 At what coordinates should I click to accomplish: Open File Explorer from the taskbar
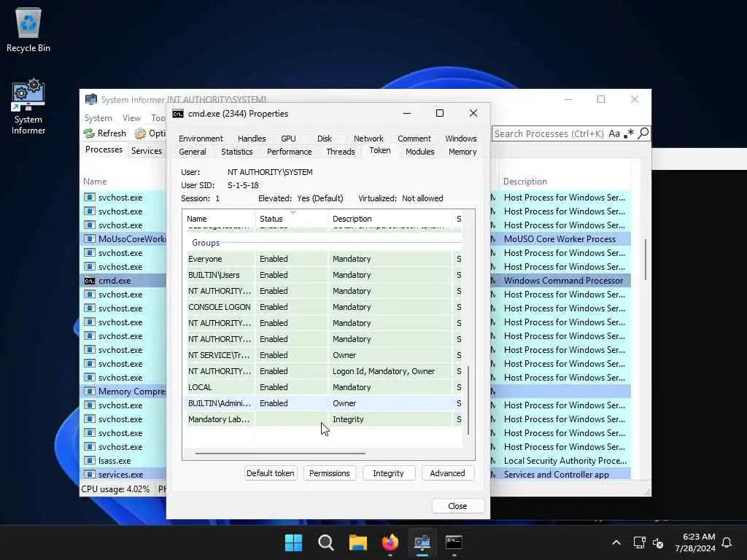coord(357,542)
